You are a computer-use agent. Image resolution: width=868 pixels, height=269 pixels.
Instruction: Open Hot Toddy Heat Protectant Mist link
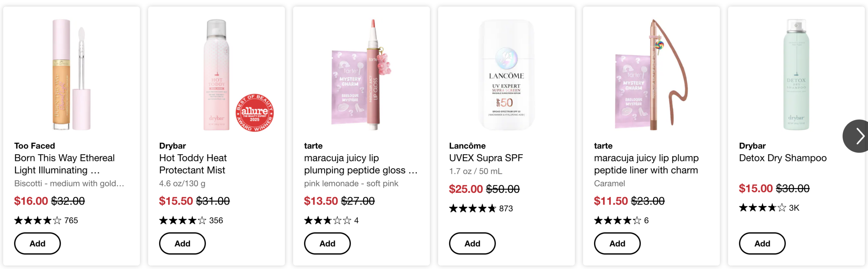coord(193,164)
